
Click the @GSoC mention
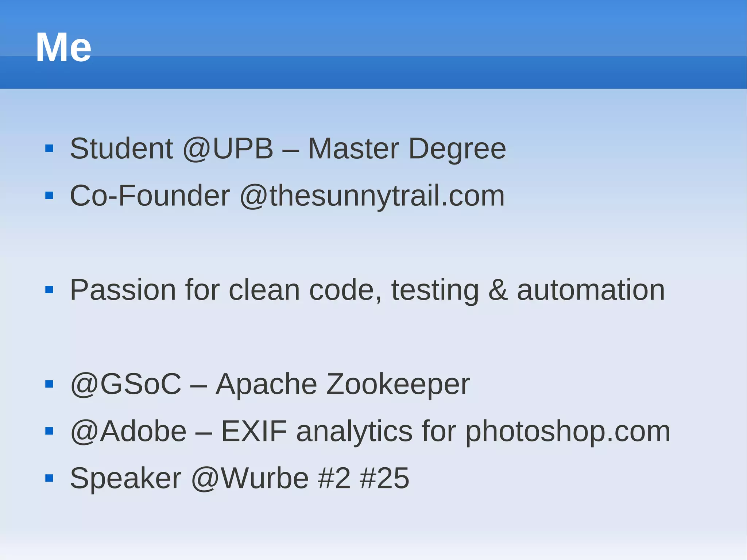(126, 384)
